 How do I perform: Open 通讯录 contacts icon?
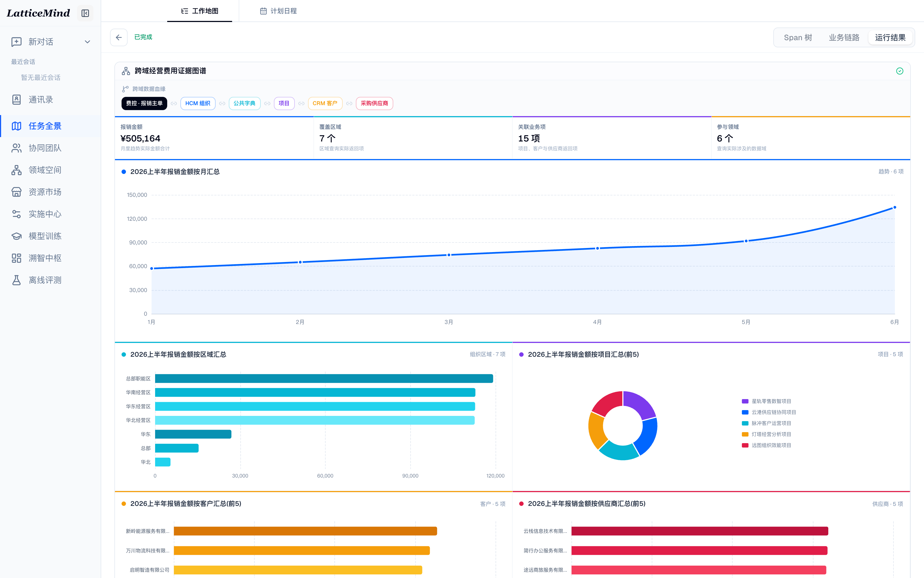pos(16,100)
